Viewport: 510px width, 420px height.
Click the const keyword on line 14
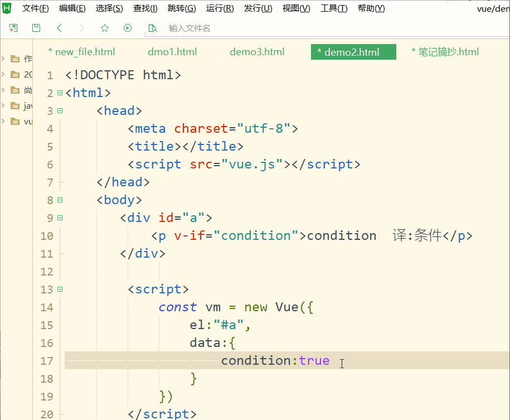(x=178, y=307)
